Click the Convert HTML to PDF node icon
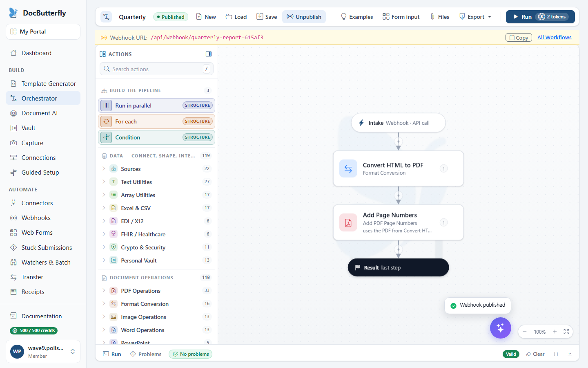 [348, 168]
